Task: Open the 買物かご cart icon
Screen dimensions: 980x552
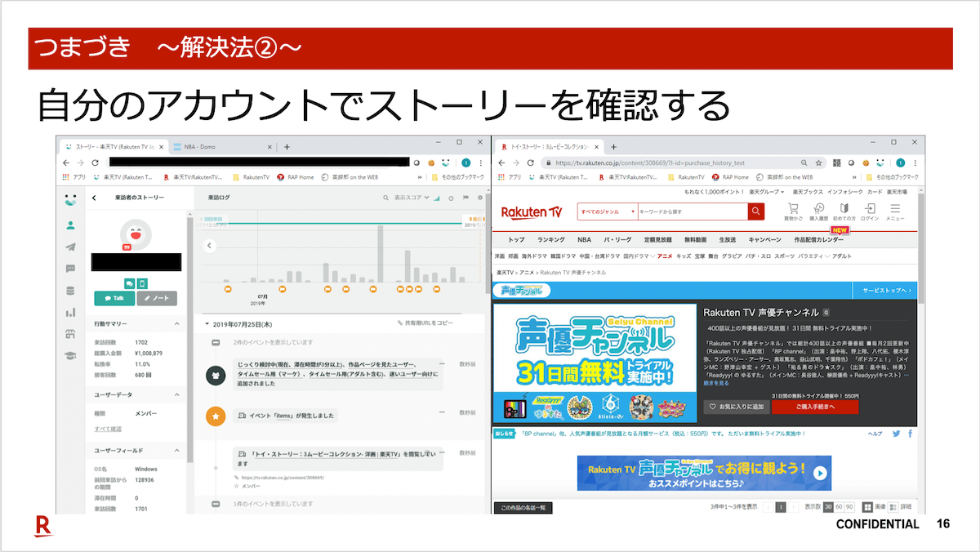Action: pos(793,212)
